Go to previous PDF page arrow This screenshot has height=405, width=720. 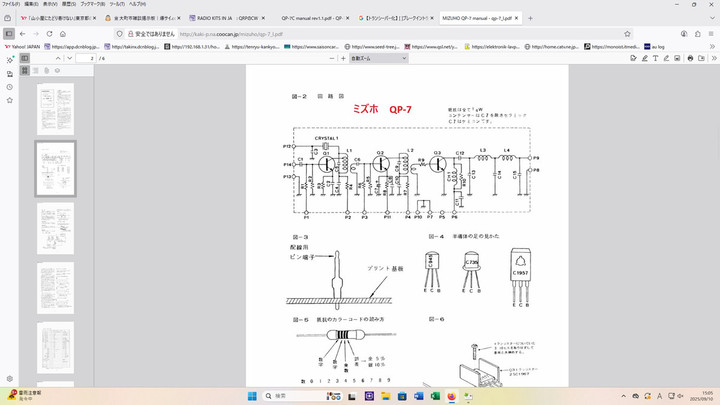[x=57, y=59]
